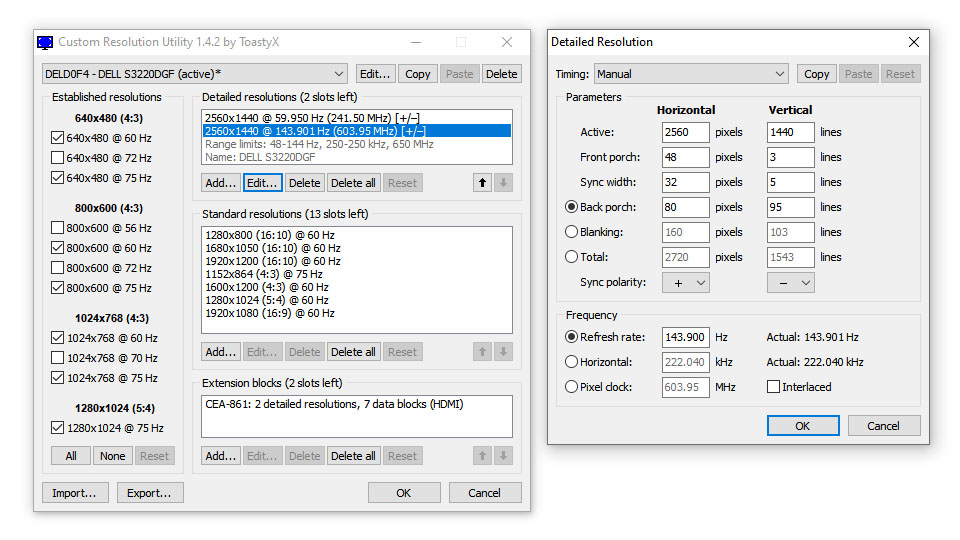
Task: Select the Total parameters radio button
Action: (571, 257)
